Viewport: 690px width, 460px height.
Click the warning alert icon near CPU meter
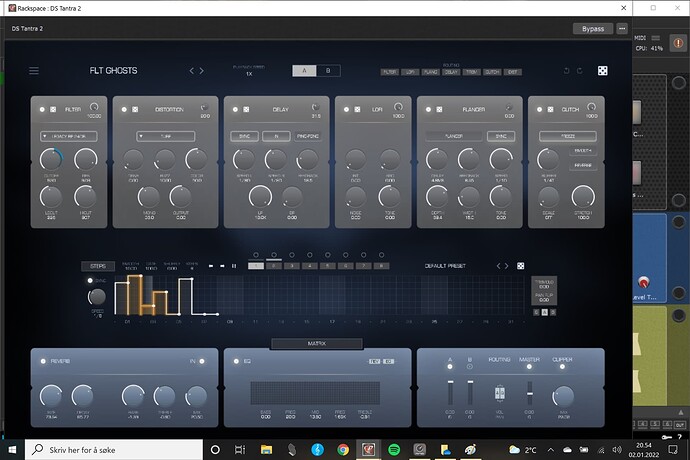(678, 43)
